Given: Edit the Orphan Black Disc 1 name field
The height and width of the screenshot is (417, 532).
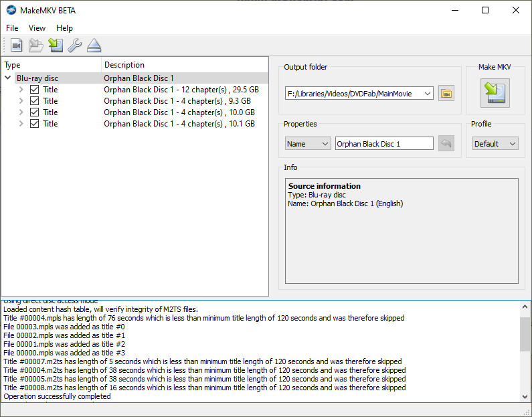Looking at the screenshot, I should click(x=384, y=143).
